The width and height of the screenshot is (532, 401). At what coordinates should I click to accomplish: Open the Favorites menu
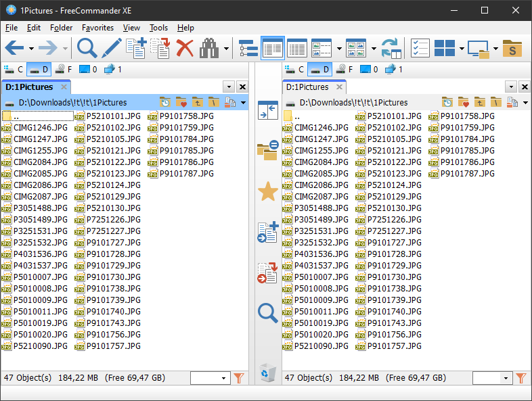97,28
